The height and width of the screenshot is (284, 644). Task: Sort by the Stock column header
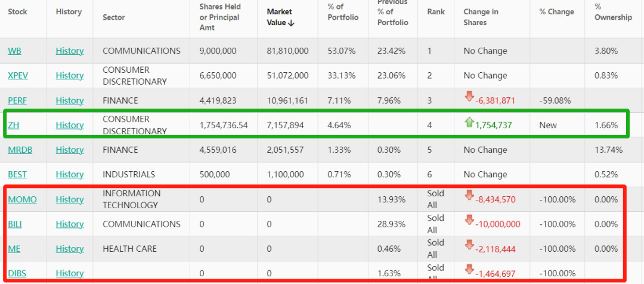(18, 12)
